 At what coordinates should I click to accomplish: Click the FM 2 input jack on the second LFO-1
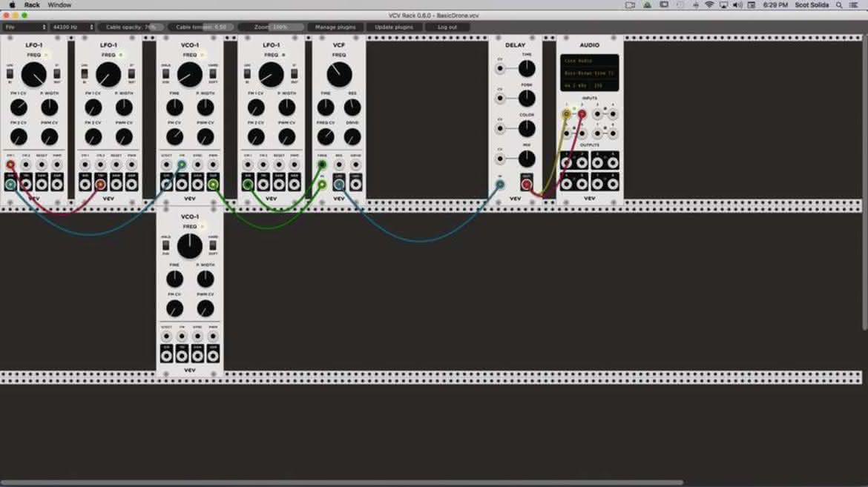[x=100, y=165]
